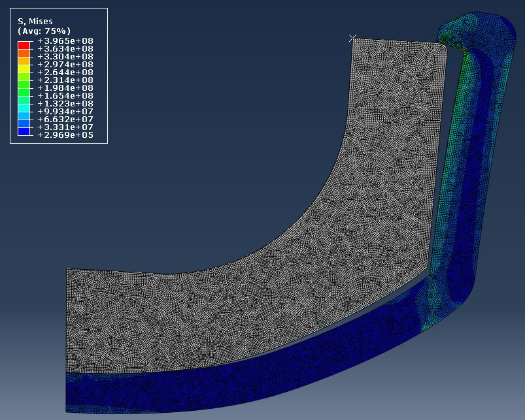Select the "(Avg: 75%)" legend text
This screenshot has width=525, height=420.
pos(44,31)
